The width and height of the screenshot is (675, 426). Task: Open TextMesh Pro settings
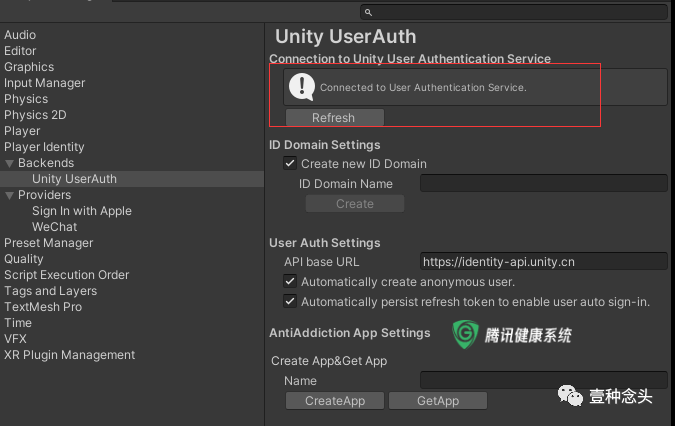point(43,307)
